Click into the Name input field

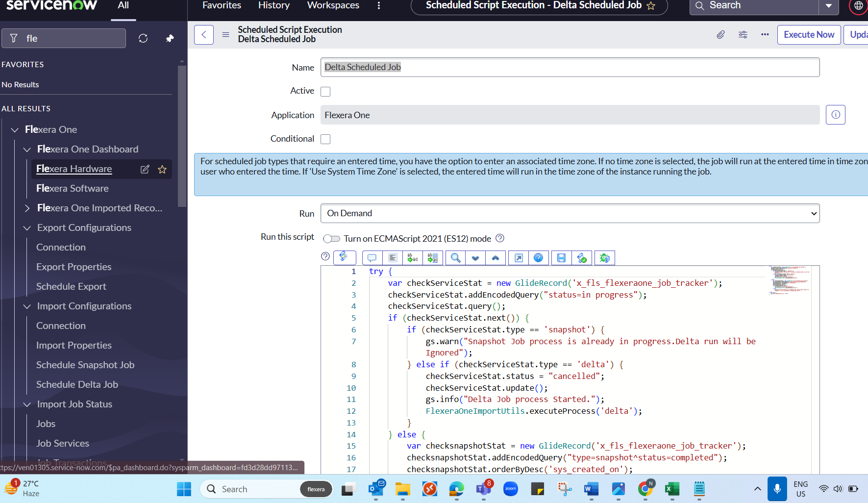click(570, 67)
